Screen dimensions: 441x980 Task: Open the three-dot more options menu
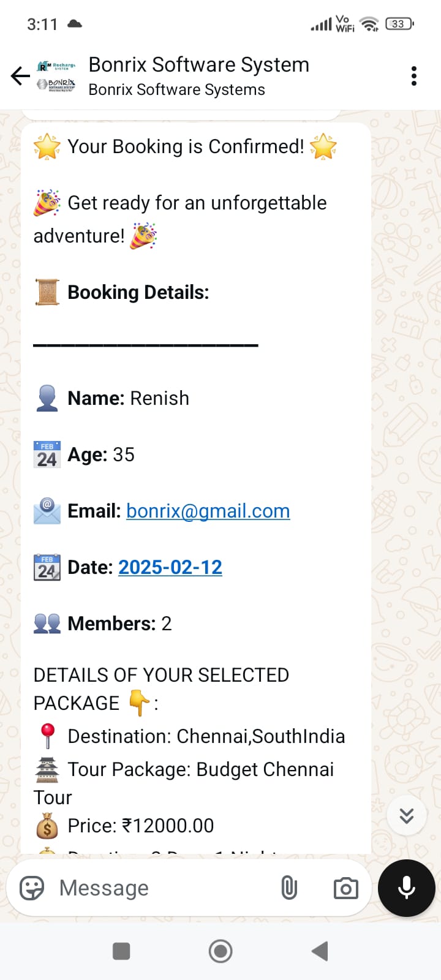click(x=414, y=76)
